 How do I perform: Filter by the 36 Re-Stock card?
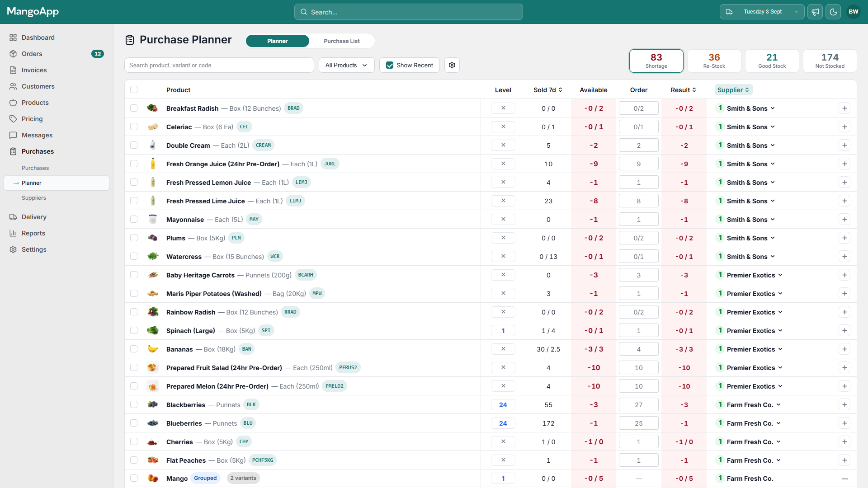coord(714,61)
